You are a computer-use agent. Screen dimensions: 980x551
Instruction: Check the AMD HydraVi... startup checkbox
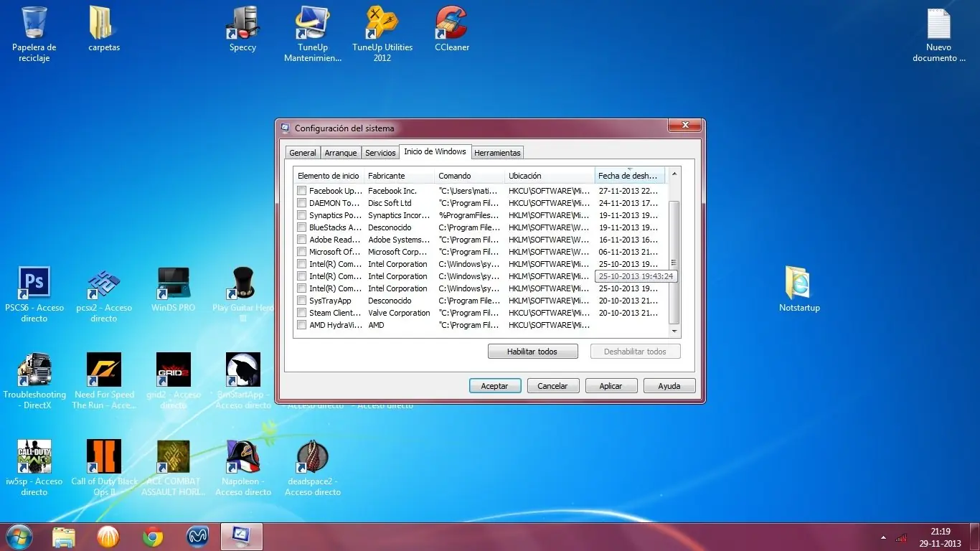tap(301, 325)
